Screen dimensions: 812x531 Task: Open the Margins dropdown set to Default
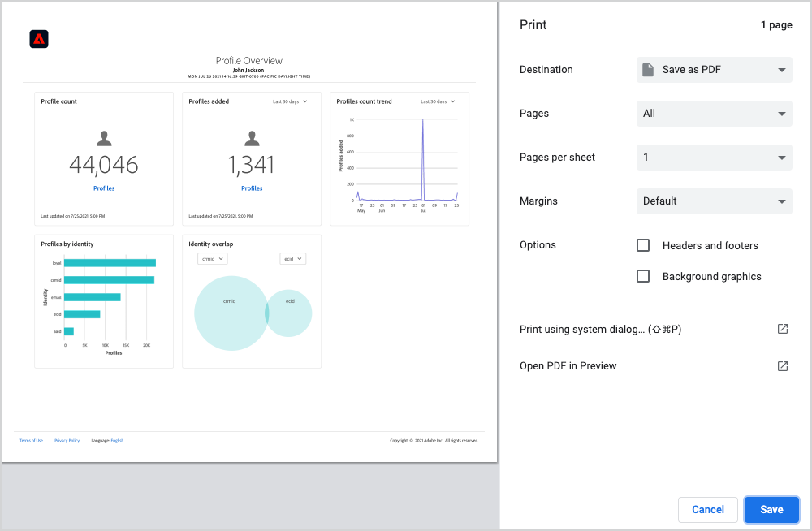click(x=714, y=201)
